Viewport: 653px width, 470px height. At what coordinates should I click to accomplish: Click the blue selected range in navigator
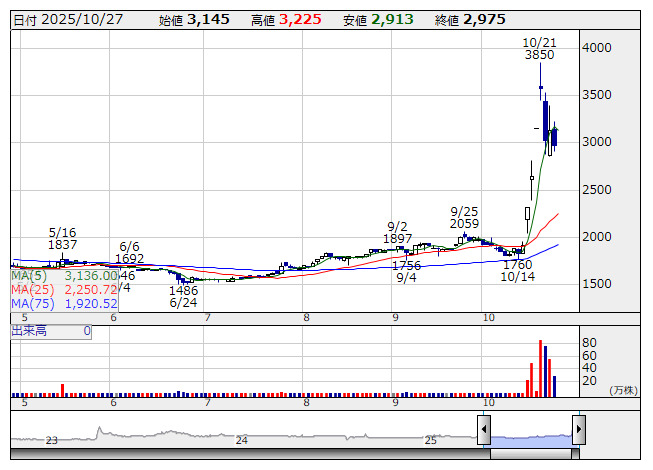click(x=531, y=435)
